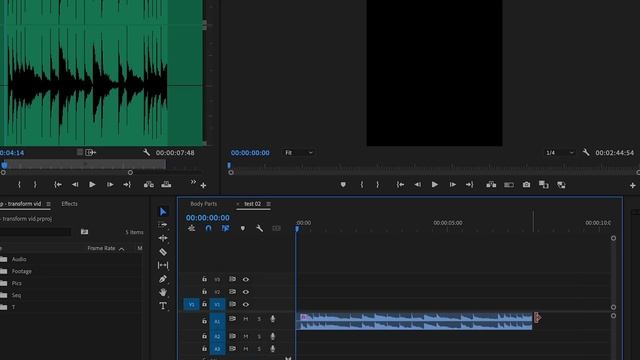Image resolution: width=640 pixels, height=360 pixels.
Task: Select the Razor tool
Action: pyautogui.click(x=163, y=252)
